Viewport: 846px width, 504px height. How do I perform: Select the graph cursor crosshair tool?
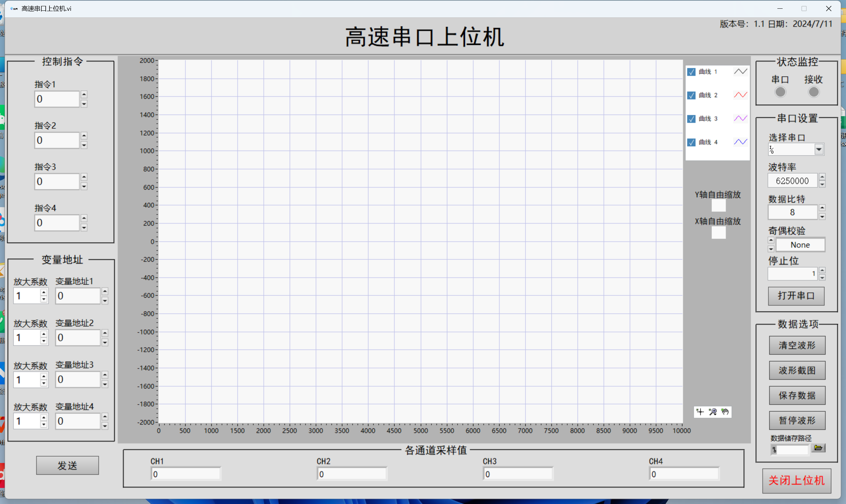point(700,412)
